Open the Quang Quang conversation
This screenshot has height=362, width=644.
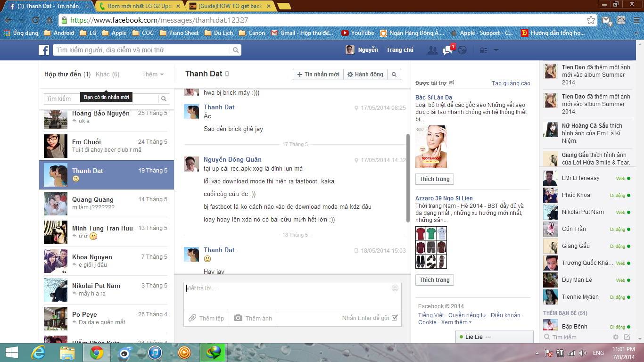107,203
